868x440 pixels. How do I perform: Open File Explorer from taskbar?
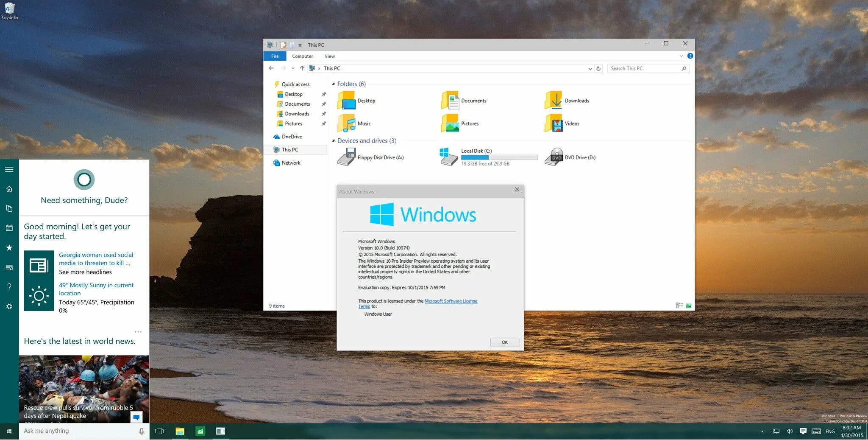(x=180, y=431)
